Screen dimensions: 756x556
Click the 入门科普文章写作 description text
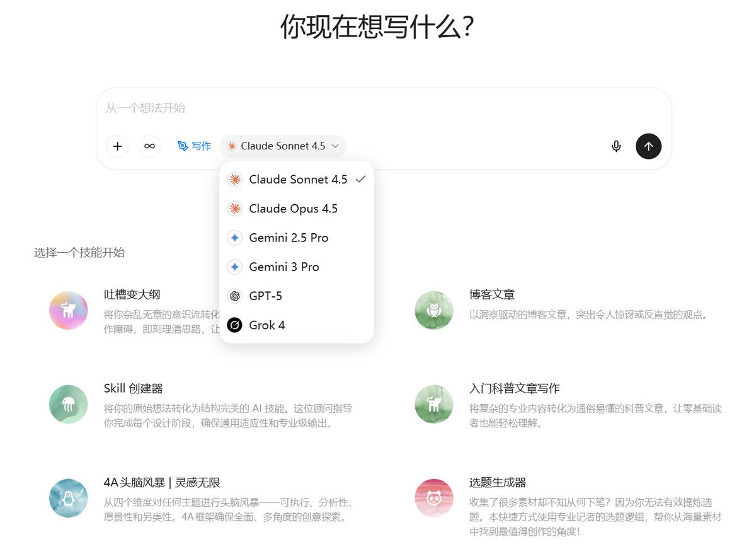[595, 415]
